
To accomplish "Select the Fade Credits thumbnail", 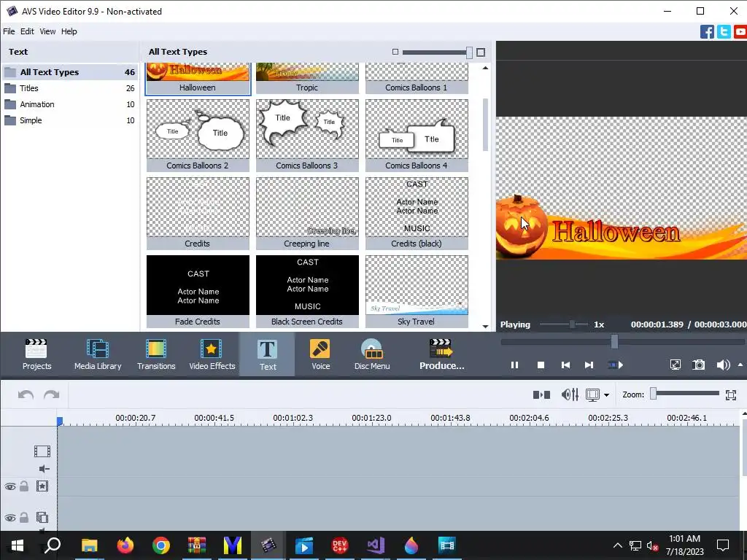I will [198, 292].
